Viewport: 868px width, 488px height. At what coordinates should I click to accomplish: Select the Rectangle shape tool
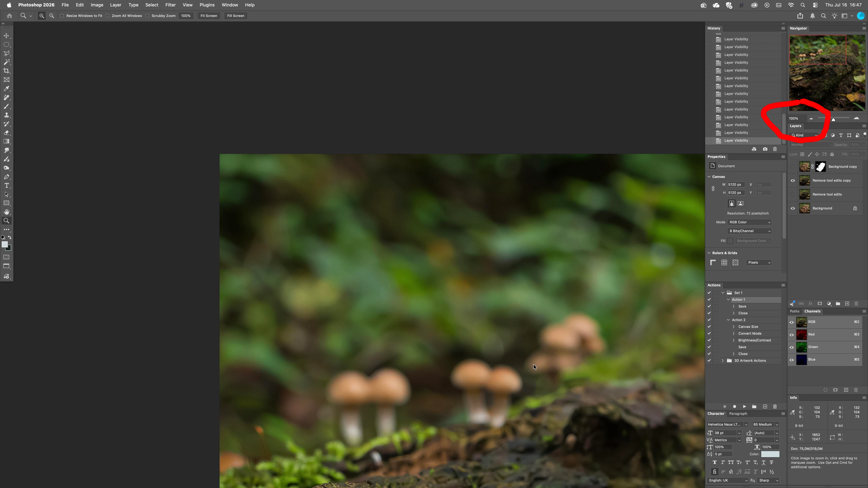click(x=6, y=203)
